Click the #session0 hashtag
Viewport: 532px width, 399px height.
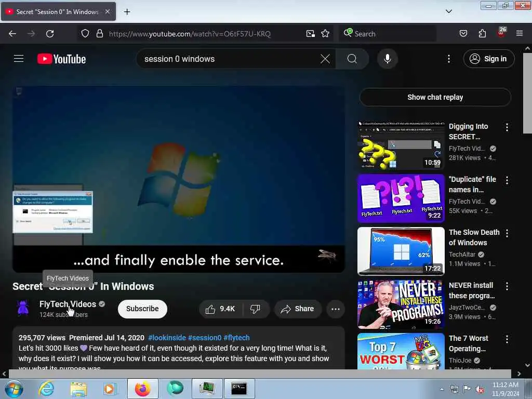[x=205, y=338]
